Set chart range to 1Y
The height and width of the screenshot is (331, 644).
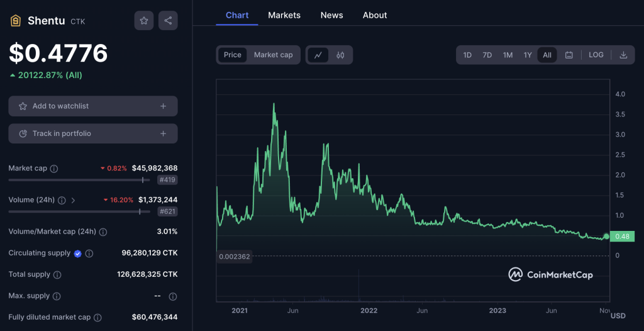pyautogui.click(x=528, y=55)
